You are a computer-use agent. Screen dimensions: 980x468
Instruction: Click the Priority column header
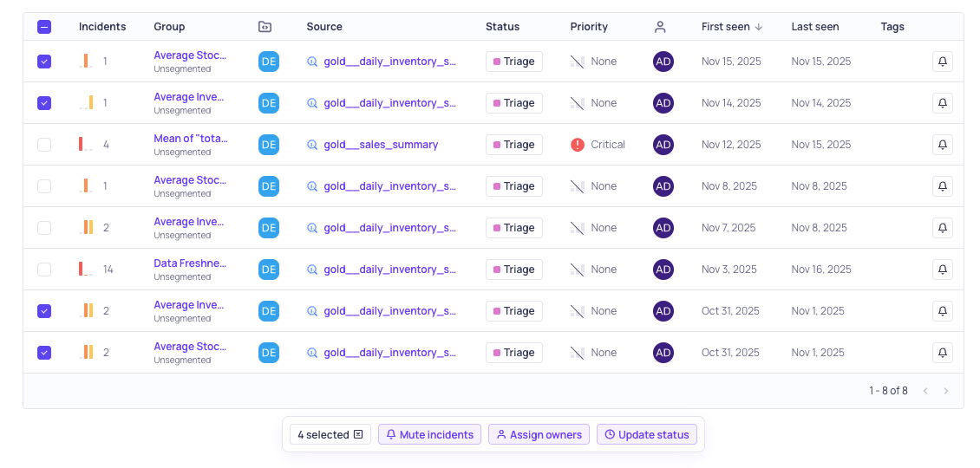pyautogui.click(x=589, y=27)
